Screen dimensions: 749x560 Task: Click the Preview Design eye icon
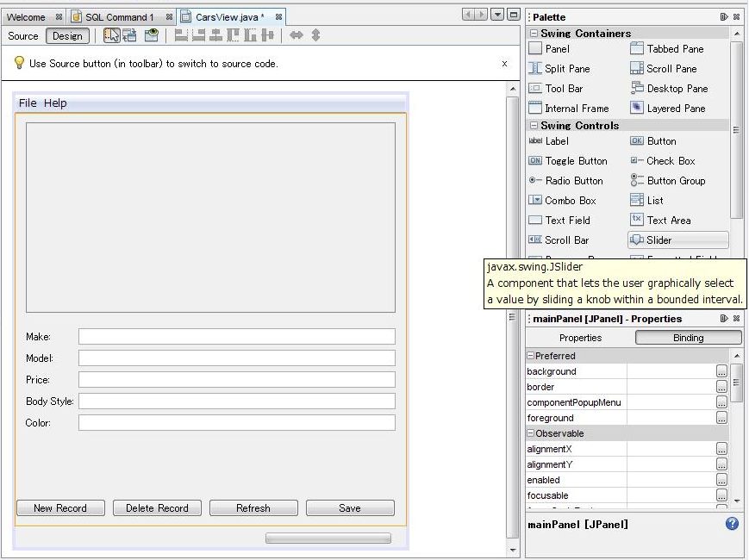(152, 35)
